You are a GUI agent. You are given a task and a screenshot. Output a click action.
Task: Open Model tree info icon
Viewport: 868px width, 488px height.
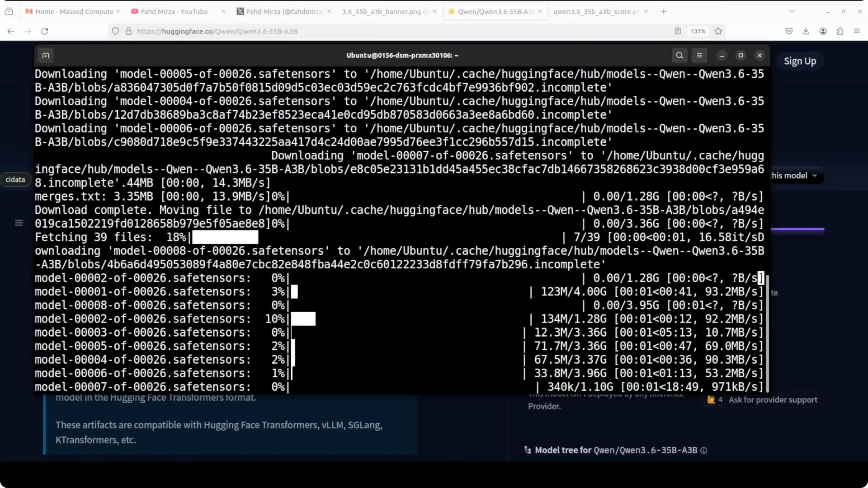(704, 450)
